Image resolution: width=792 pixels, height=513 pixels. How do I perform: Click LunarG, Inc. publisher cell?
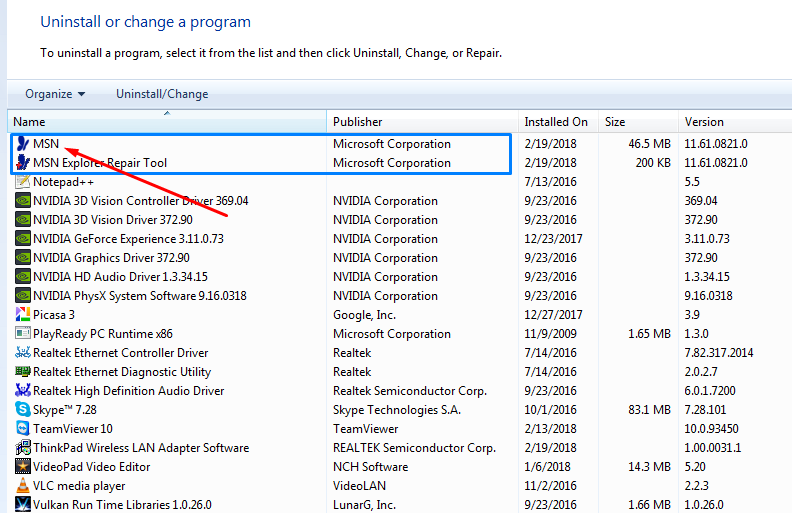point(364,505)
